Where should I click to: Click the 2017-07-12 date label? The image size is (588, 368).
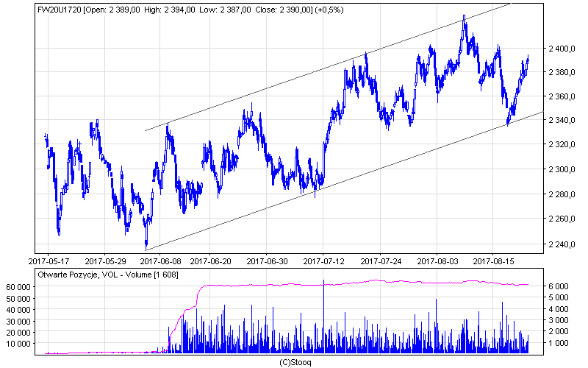(x=323, y=261)
